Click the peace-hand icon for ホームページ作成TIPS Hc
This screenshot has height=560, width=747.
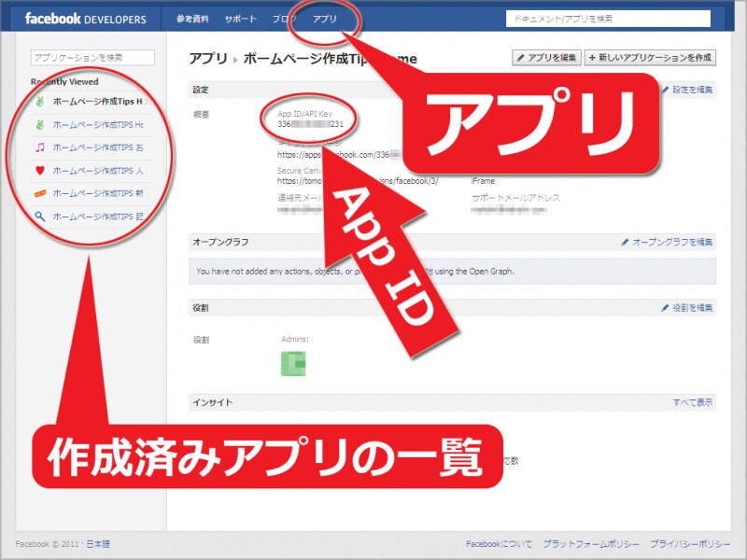[40, 125]
